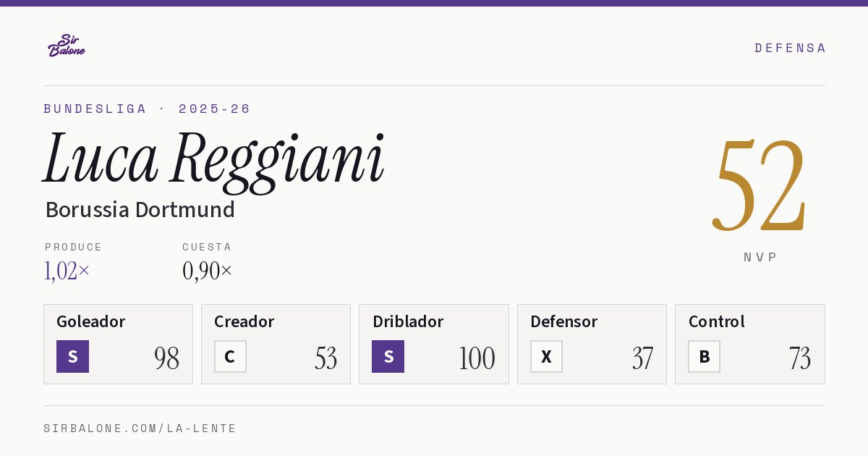This screenshot has height=456, width=868.
Task: Click the Defensor score 37
Action: click(642, 358)
